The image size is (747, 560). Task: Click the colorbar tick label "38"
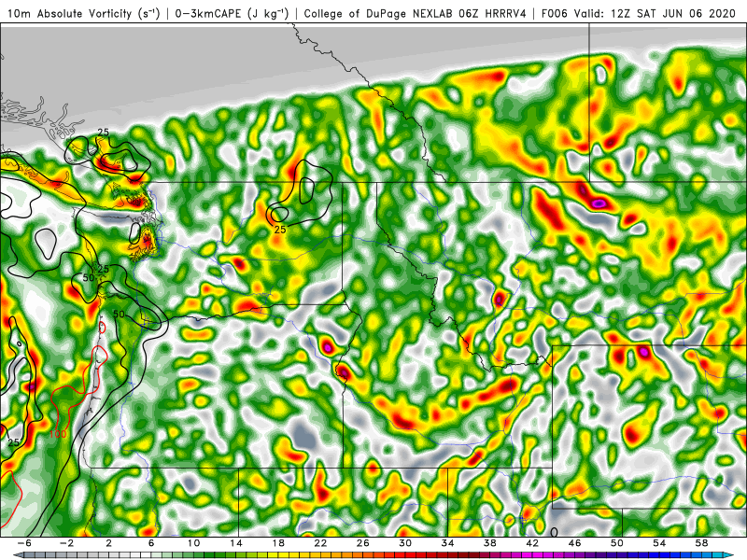[x=490, y=543]
